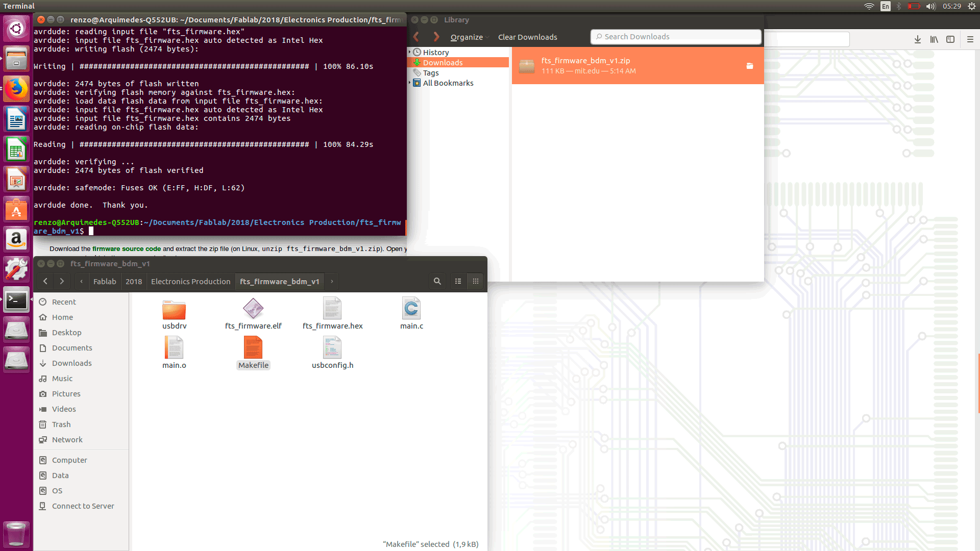980x551 pixels.
Task: Select the main.c file icon
Action: [411, 309]
